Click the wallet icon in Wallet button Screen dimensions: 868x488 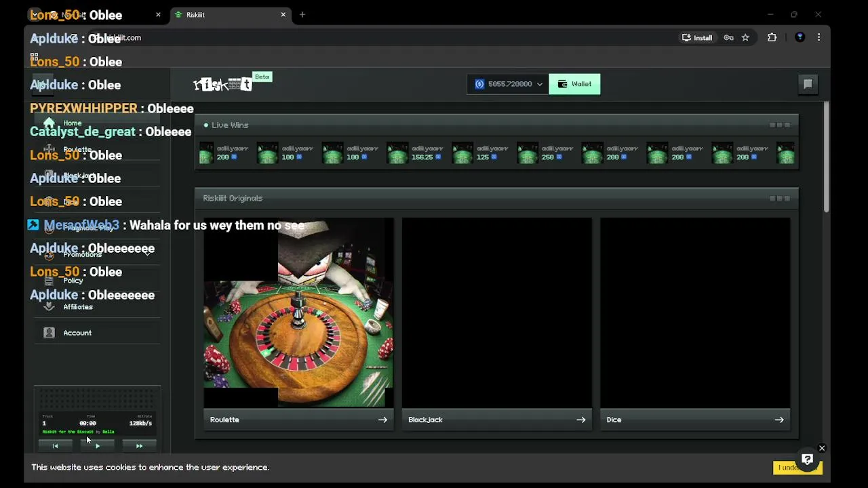[x=562, y=84]
